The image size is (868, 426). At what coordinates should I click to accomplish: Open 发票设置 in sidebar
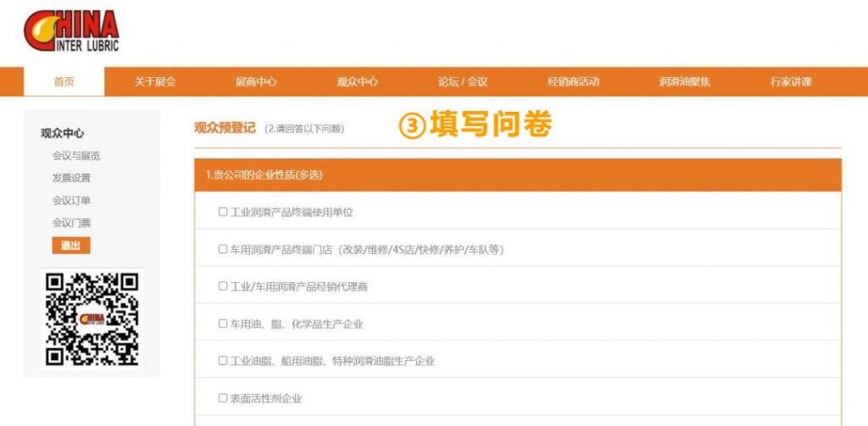[71, 178]
